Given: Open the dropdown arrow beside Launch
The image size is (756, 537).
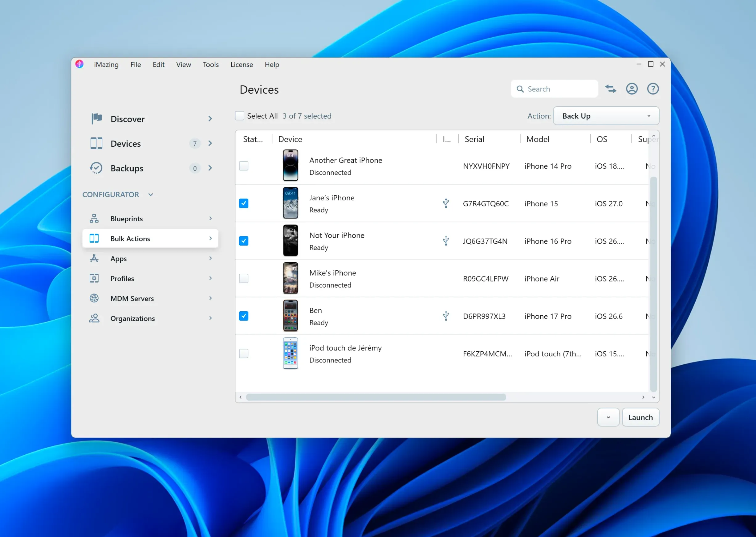Looking at the screenshot, I should click(608, 417).
